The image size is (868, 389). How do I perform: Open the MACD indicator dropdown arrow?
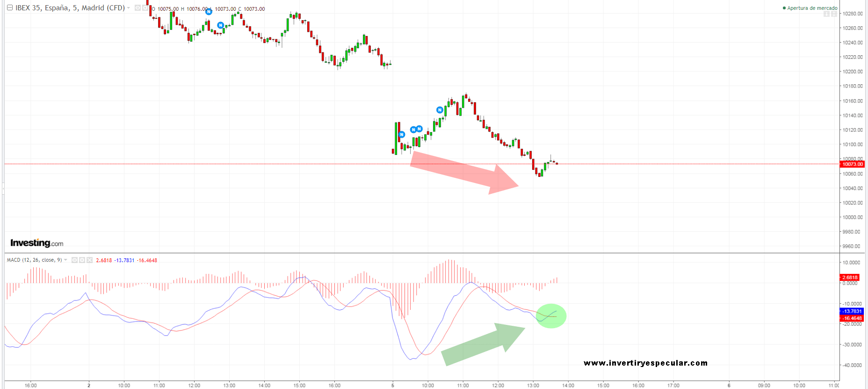pyautogui.click(x=65, y=260)
